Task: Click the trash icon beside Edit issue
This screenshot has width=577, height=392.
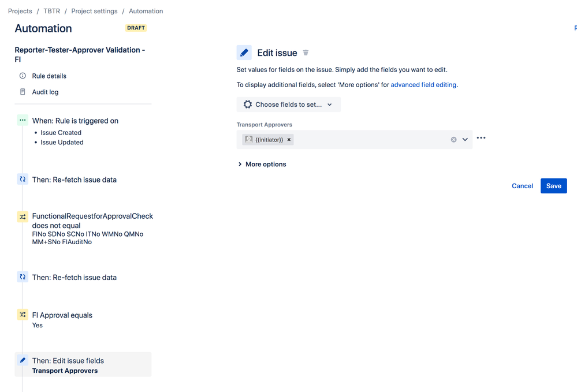Action: [306, 53]
